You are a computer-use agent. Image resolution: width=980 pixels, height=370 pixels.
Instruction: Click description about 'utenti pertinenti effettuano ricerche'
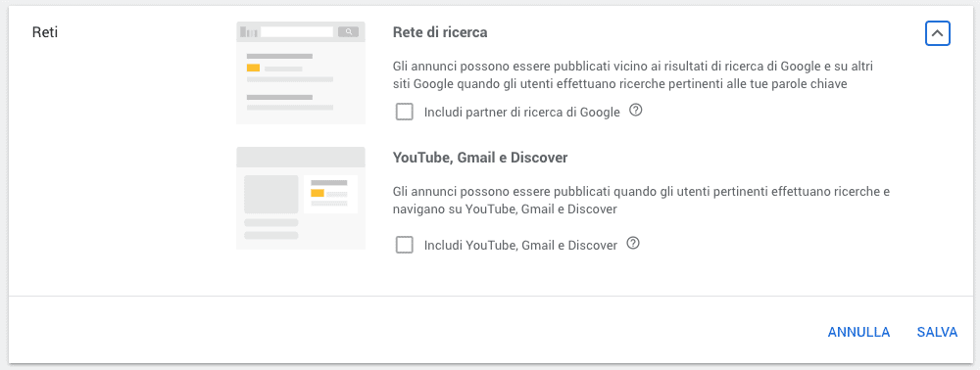pos(641,201)
